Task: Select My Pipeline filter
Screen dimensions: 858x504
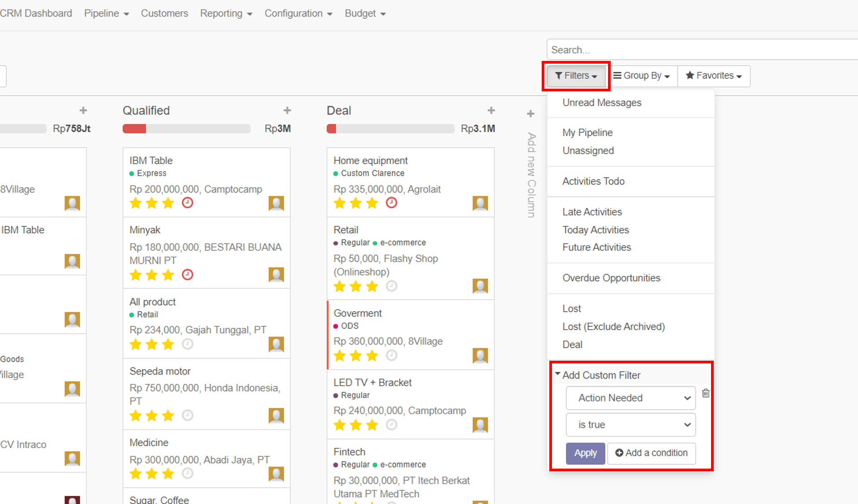Action: (631, 133)
